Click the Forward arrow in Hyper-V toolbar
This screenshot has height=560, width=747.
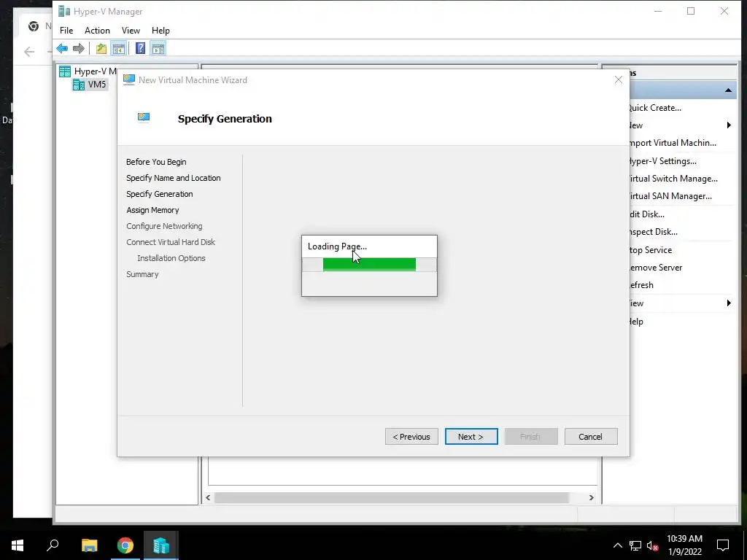click(x=79, y=48)
